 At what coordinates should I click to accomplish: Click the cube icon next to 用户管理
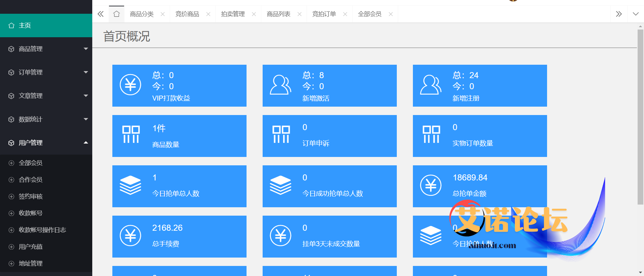11,143
